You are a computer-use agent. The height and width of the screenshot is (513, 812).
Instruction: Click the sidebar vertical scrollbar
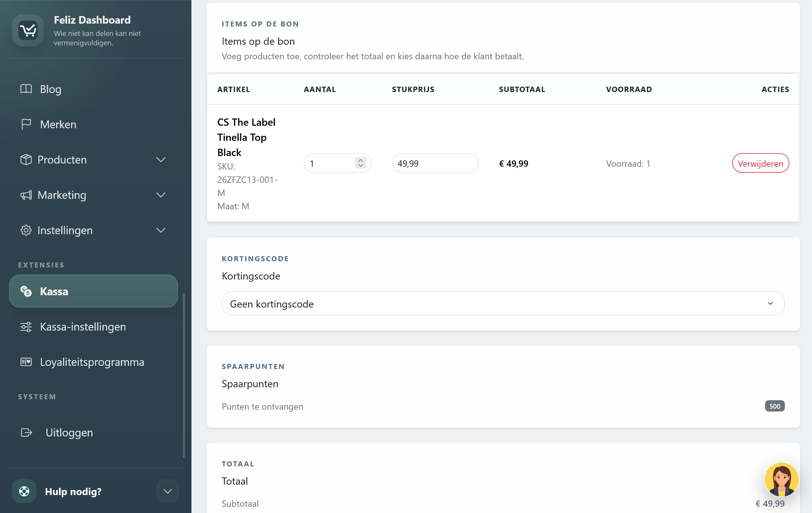tap(184, 375)
